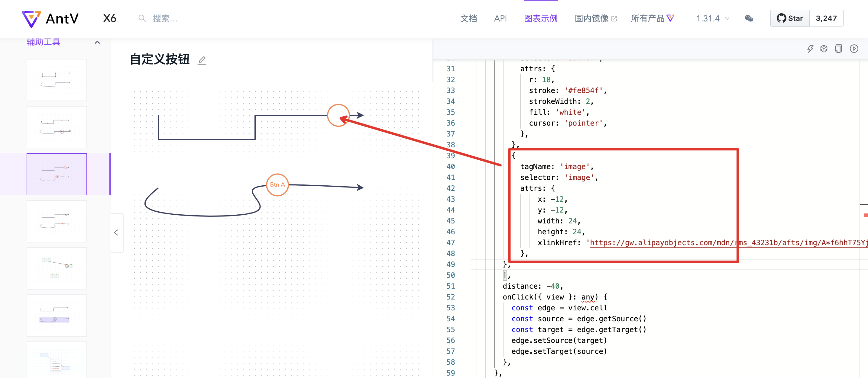Select the highlighted custom button example thumbnail
This screenshot has height=378, width=868.
(x=57, y=175)
